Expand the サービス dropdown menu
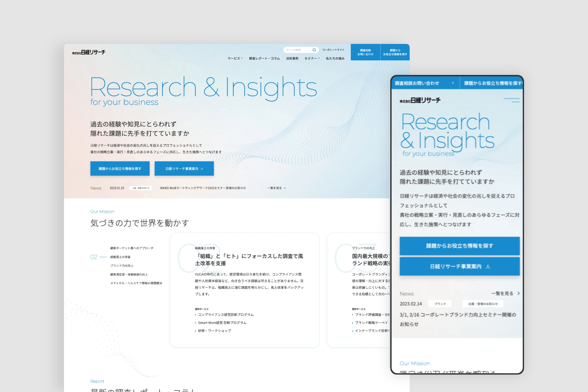 235,58
